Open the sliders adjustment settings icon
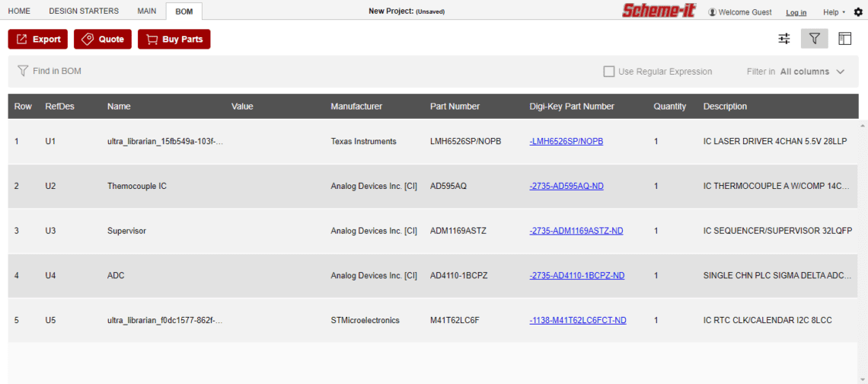This screenshot has width=868, height=384. tap(784, 39)
